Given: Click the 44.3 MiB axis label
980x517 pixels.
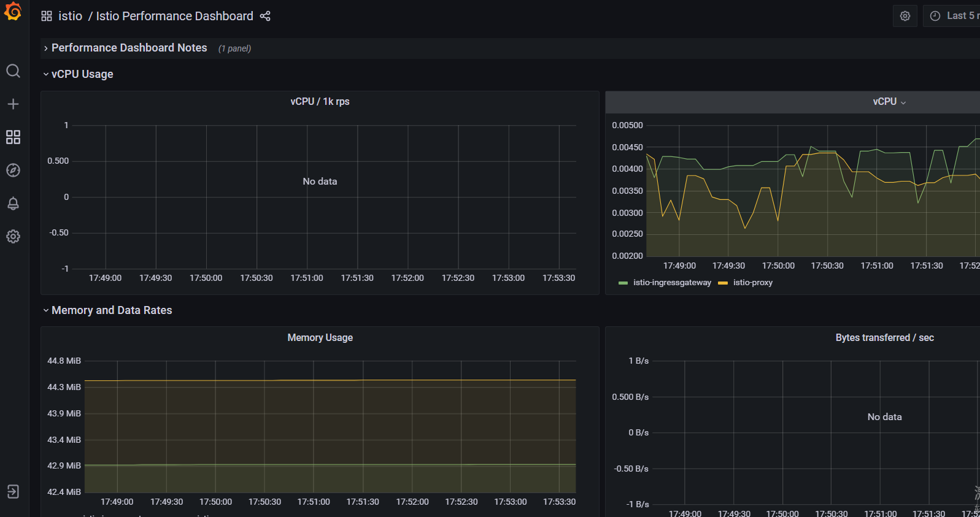Looking at the screenshot, I should (64, 387).
